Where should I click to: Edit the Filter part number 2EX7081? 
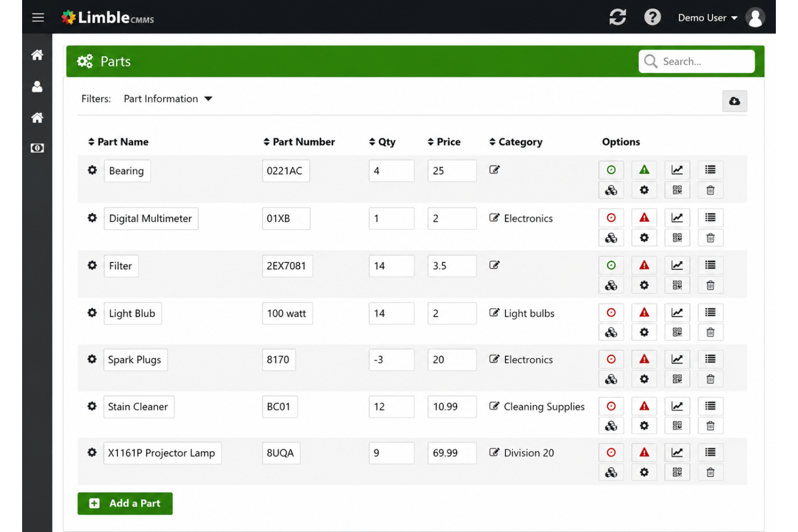tap(287, 266)
